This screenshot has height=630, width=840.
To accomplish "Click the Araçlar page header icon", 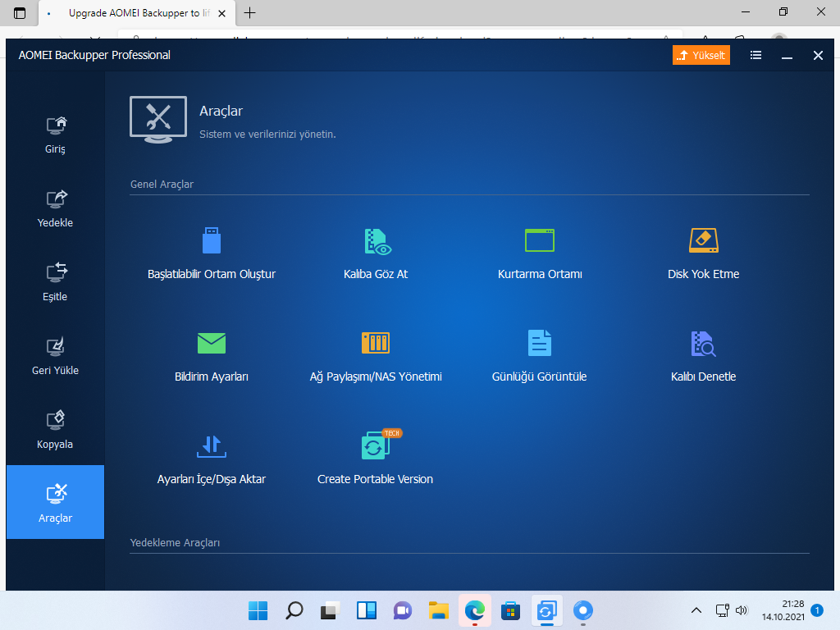I will tap(158, 120).
